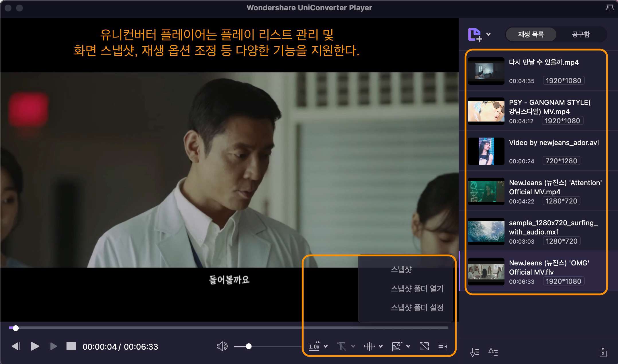The height and width of the screenshot is (364, 618).
Task: Click the snapshot image icon
Action: pos(397,346)
